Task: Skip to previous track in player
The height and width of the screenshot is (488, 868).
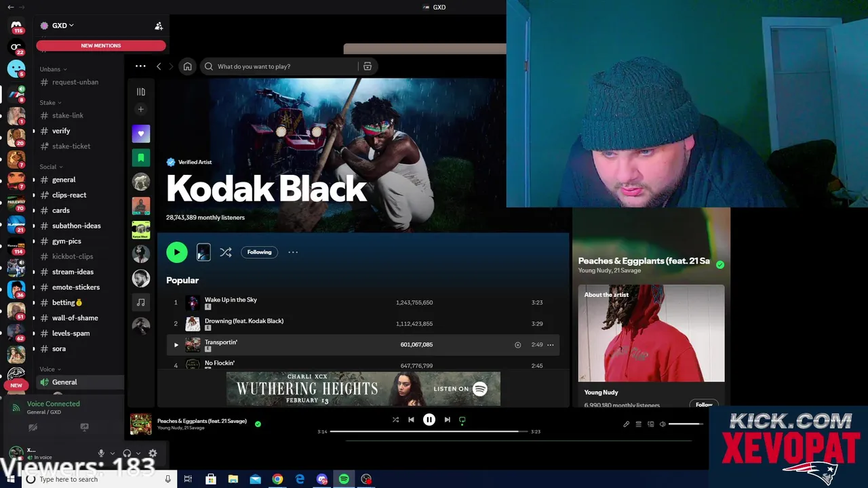Action: (411, 420)
